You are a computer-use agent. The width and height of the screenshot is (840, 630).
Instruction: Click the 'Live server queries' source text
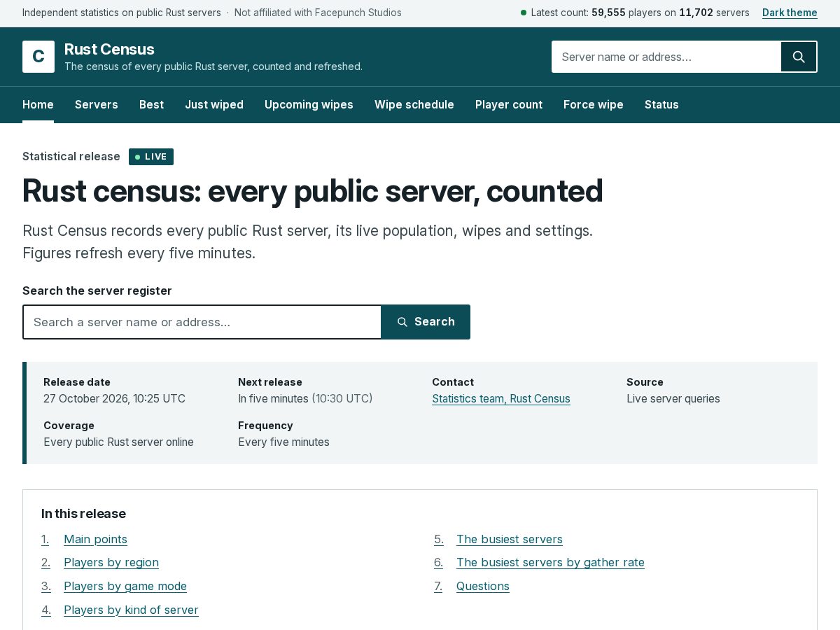pyautogui.click(x=673, y=399)
